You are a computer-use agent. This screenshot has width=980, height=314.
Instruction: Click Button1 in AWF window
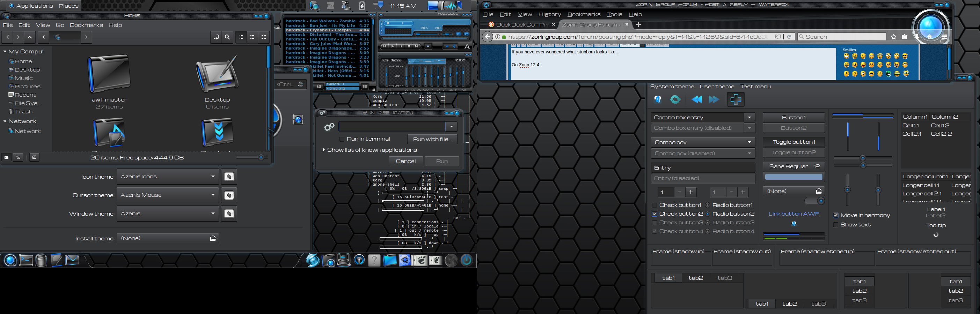pyautogui.click(x=793, y=118)
